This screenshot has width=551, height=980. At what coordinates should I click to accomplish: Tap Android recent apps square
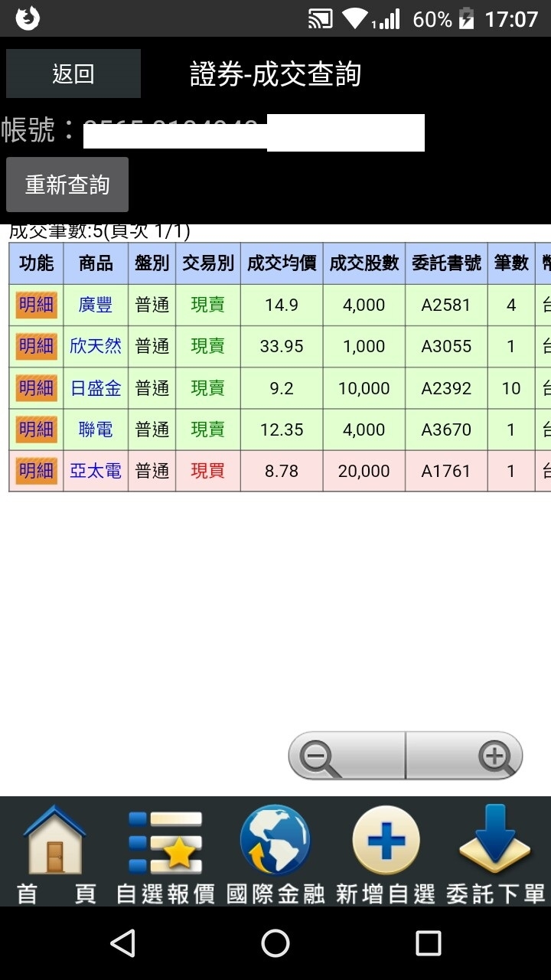[x=429, y=943]
